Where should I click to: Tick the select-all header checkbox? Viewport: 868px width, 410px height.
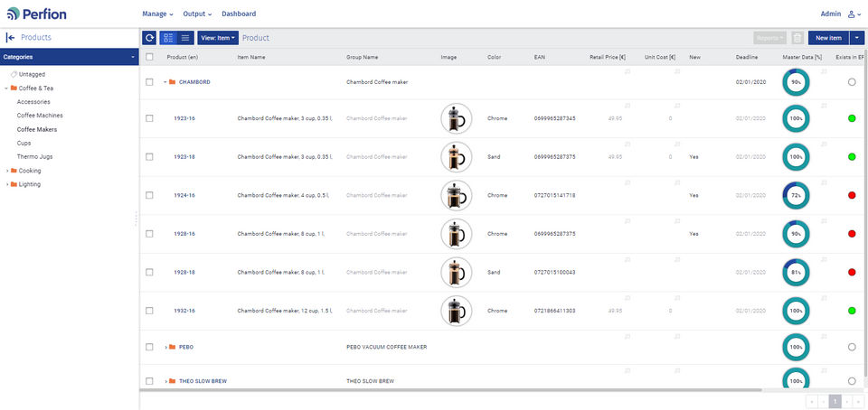pyautogui.click(x=149, y=56)
